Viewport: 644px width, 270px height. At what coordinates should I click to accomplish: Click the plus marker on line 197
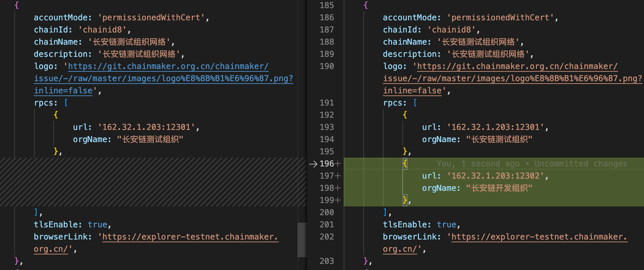tap(338, 176)
